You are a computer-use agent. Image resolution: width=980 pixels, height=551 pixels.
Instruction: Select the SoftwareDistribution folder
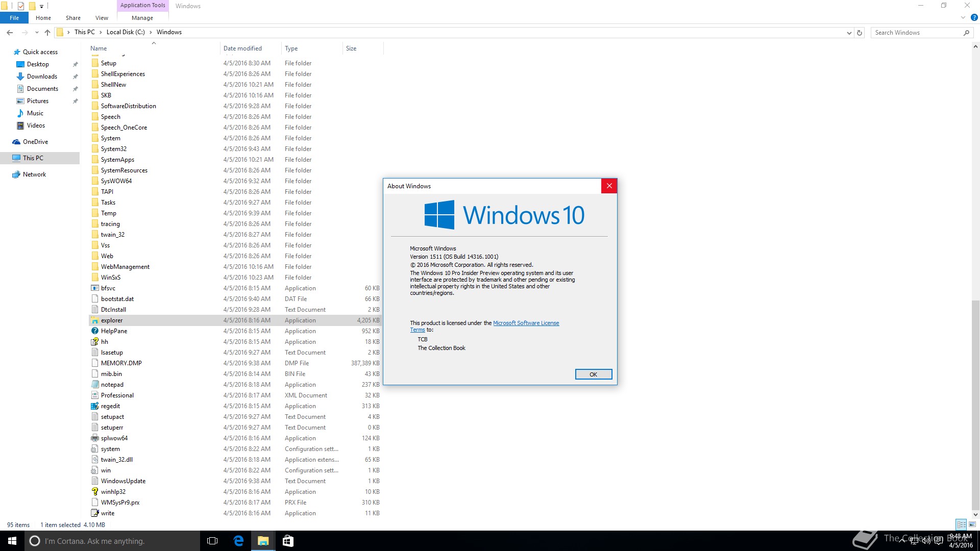tap(235, 106)
